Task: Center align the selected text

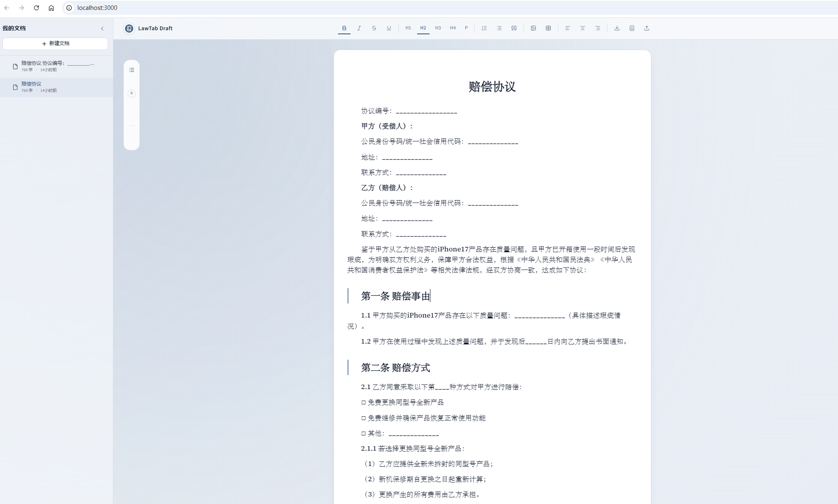Action: tap(583, 28)
